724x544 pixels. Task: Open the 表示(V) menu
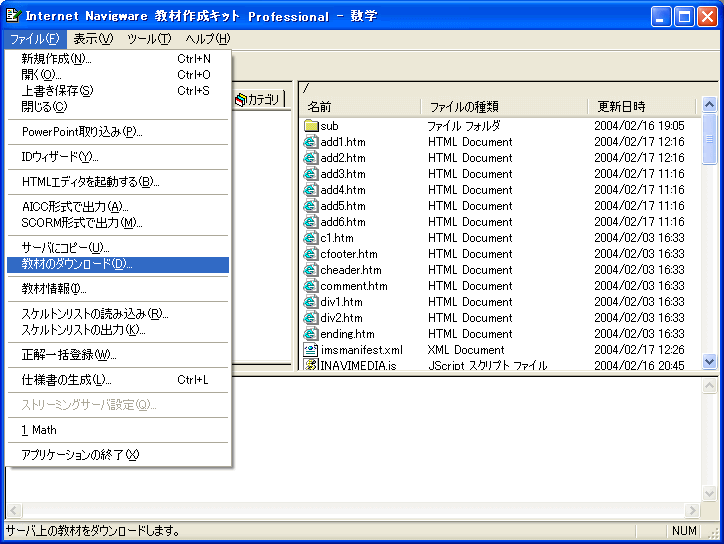[x=93, y=39]
